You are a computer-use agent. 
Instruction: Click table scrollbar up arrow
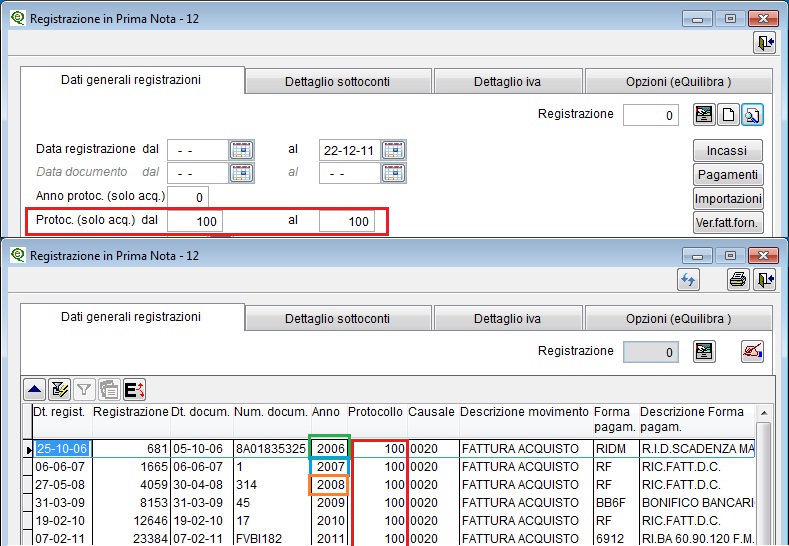pos(764,413)
